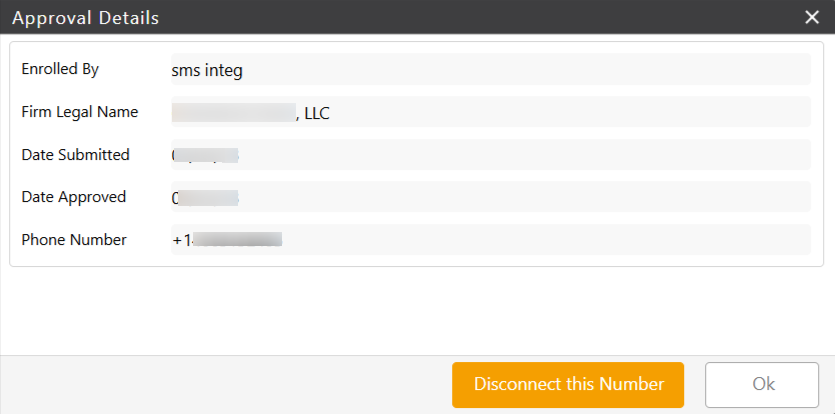Click the Date Approved label
Image resolution: width=835 pixels, height=414 pixels.
(x=74, y=197)
